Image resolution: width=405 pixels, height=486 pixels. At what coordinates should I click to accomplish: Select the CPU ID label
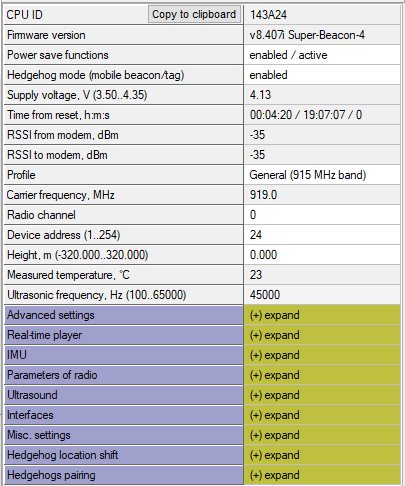[25, 15]
